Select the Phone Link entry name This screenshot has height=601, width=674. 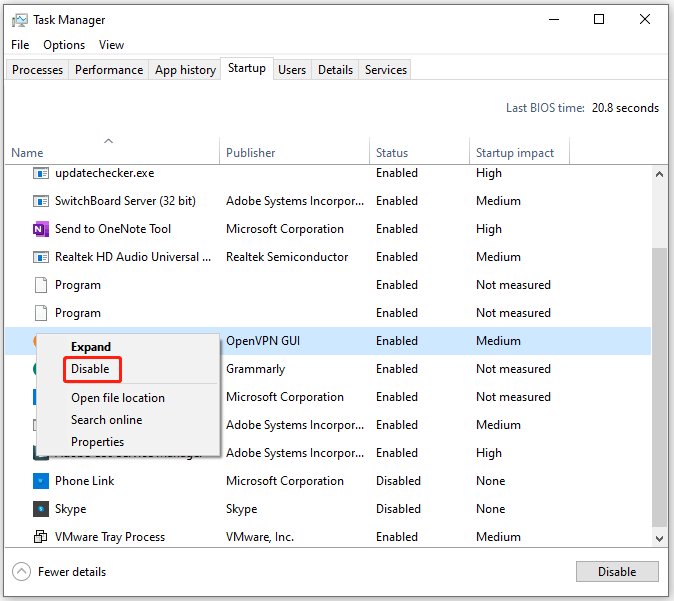pos(84,481)
